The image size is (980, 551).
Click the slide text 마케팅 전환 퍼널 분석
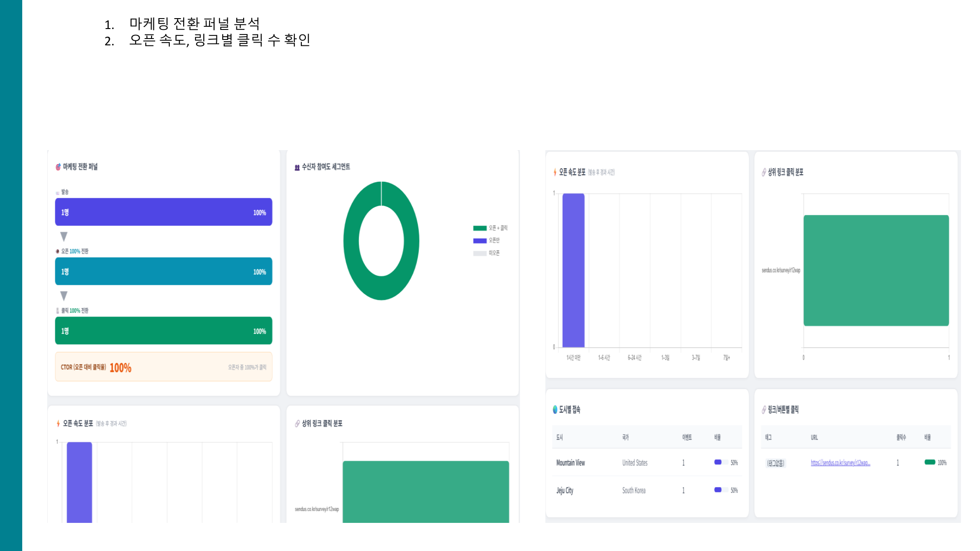click(x=195, y=24)
